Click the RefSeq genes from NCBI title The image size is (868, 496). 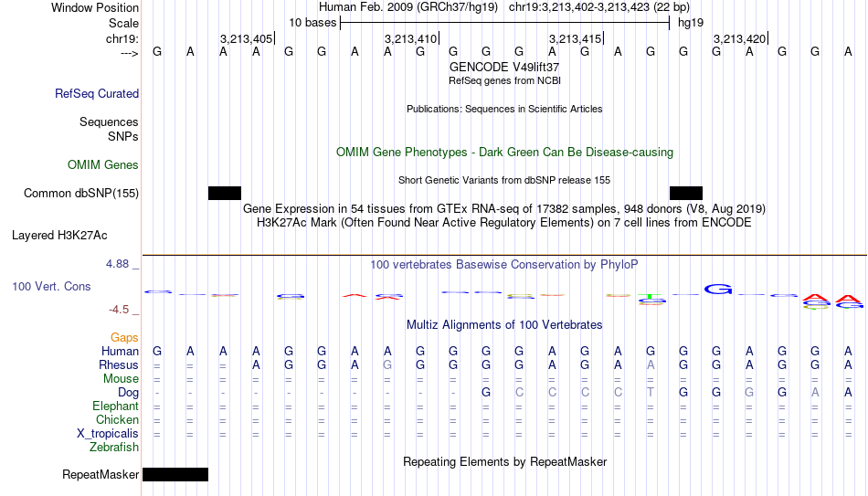[504, 80]
